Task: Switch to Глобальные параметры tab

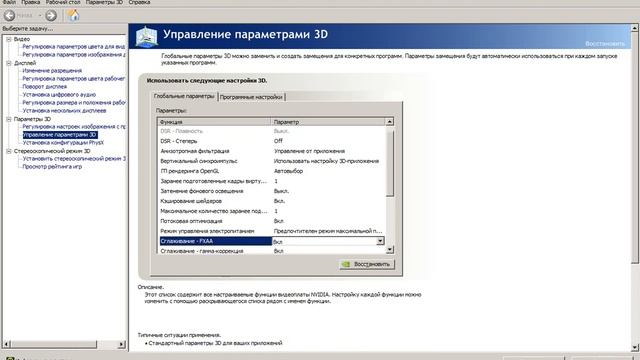Action: (x=184, y=96)
